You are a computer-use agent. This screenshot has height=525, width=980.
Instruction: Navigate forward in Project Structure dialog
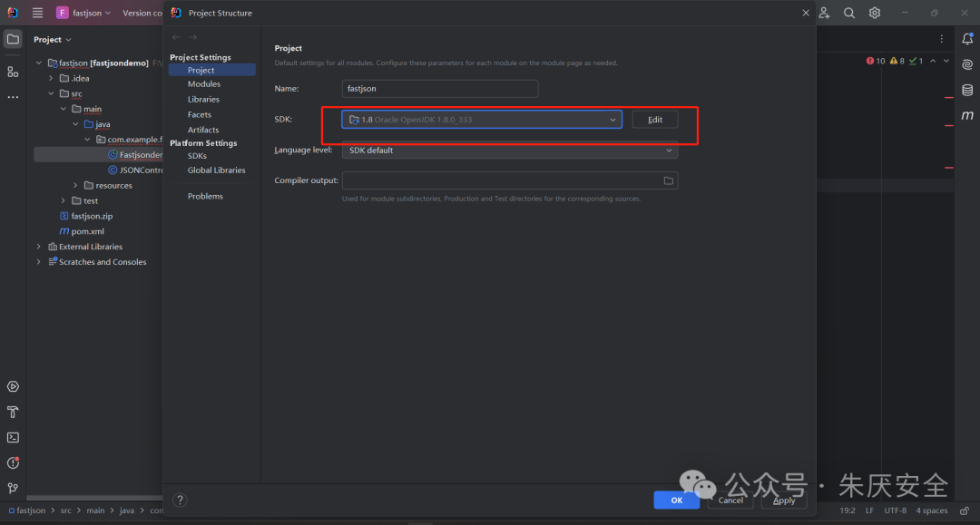(192, 37)
